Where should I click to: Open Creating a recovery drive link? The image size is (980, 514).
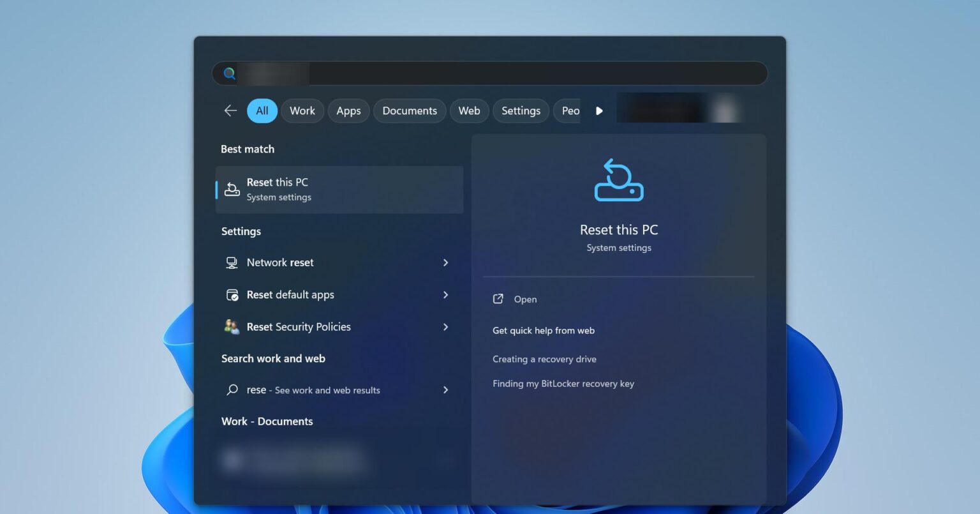click(544, 359)
